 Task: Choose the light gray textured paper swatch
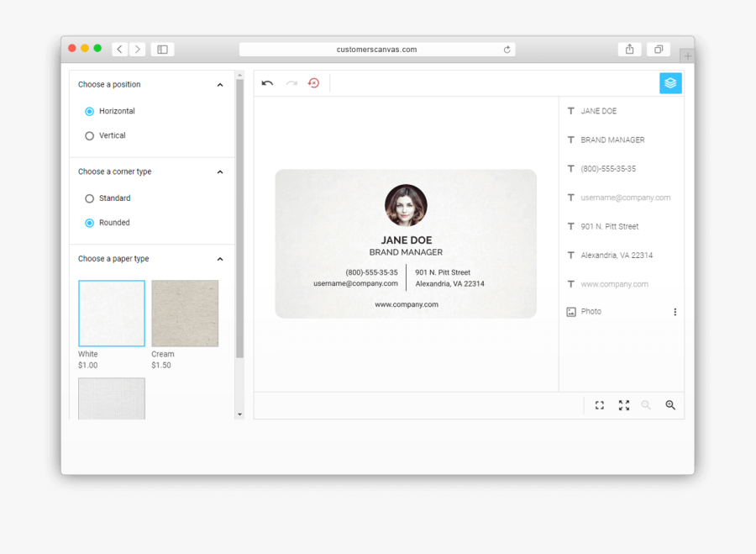(x=112, y=398)
